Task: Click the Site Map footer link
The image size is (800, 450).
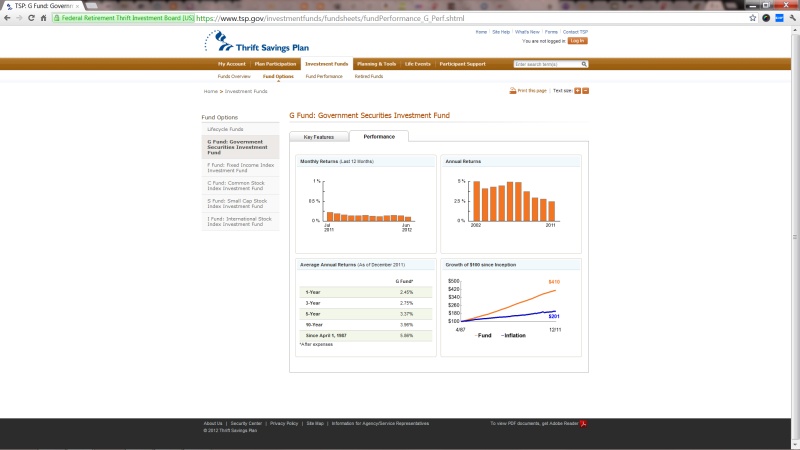Action: pos(315,423)
